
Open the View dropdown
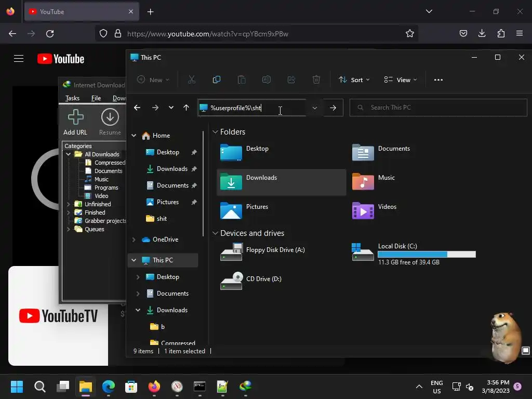click(401, 79)
